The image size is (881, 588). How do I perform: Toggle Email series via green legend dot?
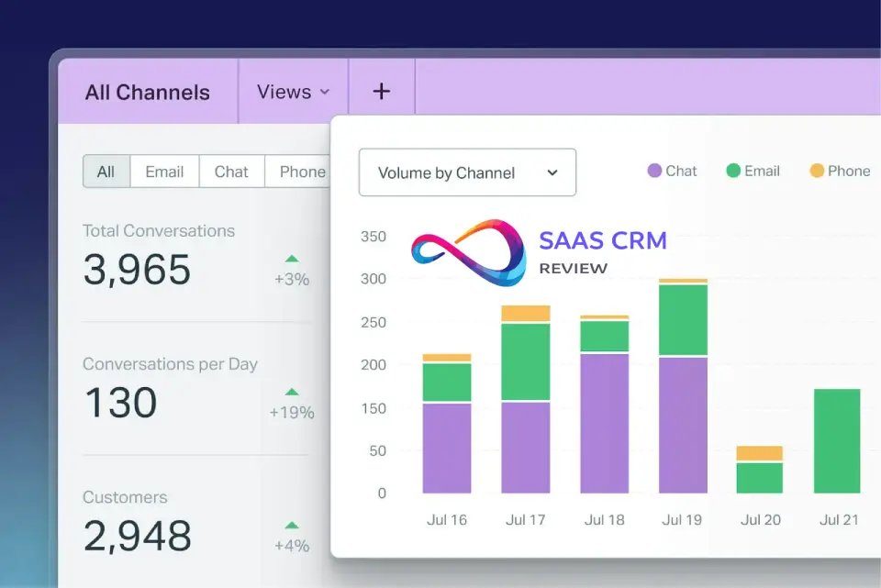point(733,171)
